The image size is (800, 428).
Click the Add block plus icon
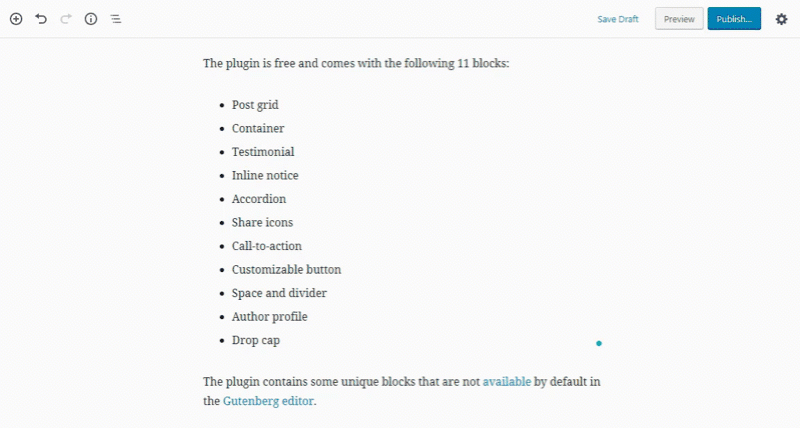pyautogui.click(x=16, y=19)
